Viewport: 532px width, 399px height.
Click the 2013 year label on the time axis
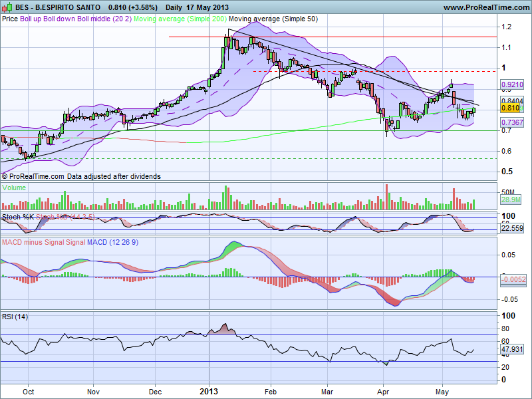(209, 392)
